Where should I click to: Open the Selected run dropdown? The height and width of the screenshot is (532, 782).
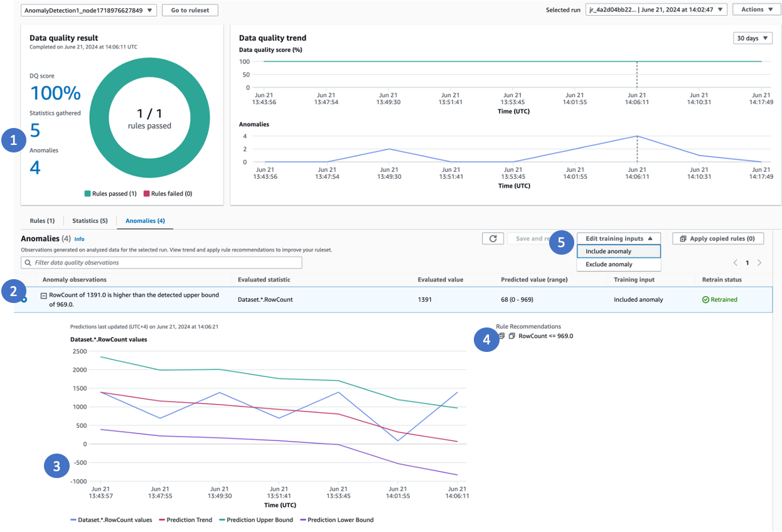(656, 10)
